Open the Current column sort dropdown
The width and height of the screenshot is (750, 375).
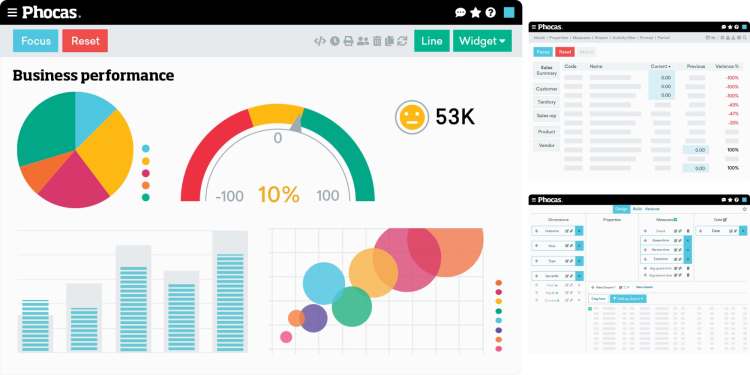[x=661, y=66]
